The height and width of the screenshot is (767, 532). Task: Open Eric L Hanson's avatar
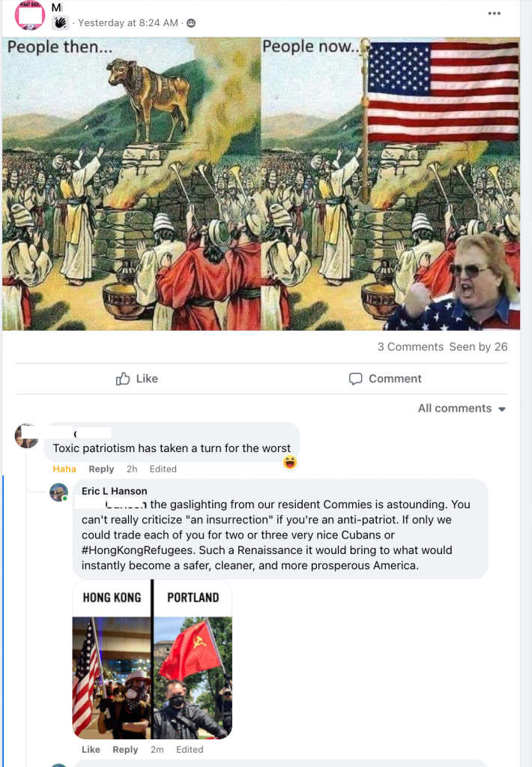tap(58, 492)
